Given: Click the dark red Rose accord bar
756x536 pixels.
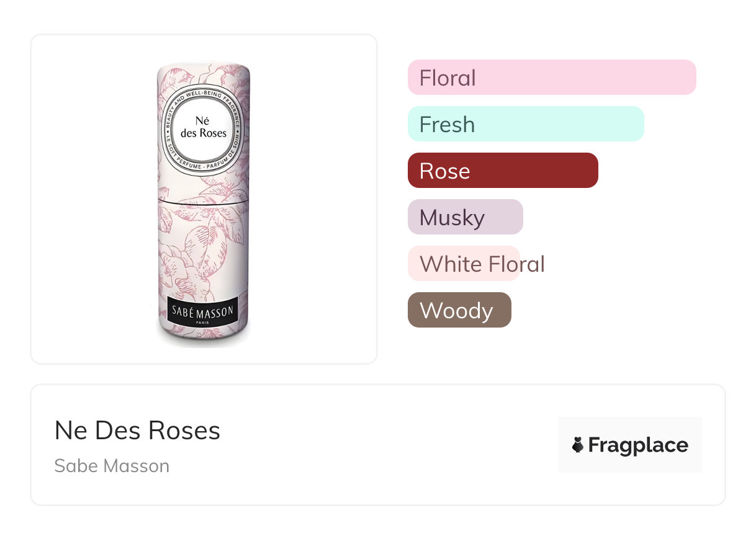Looking at the screenshot, I should pos(502,171).
